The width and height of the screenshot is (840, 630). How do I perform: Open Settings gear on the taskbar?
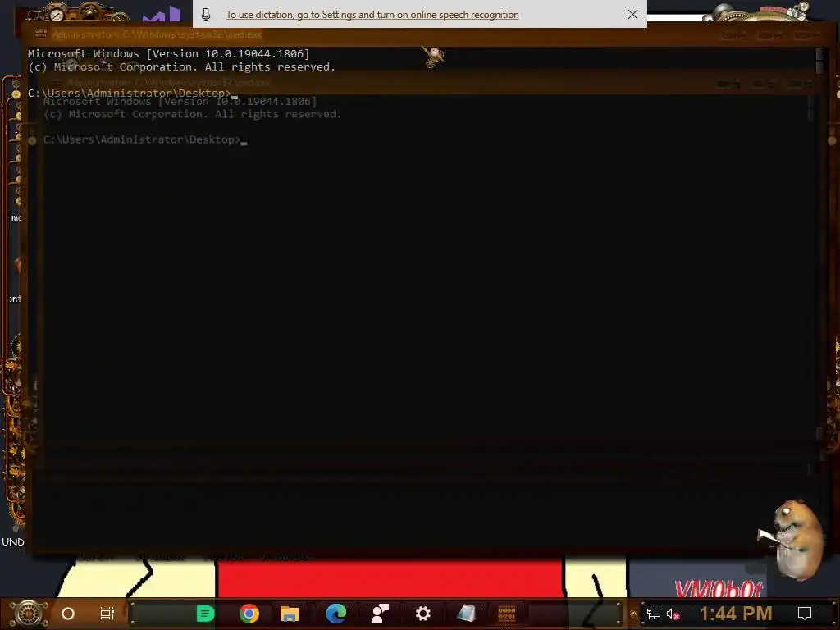423,614
